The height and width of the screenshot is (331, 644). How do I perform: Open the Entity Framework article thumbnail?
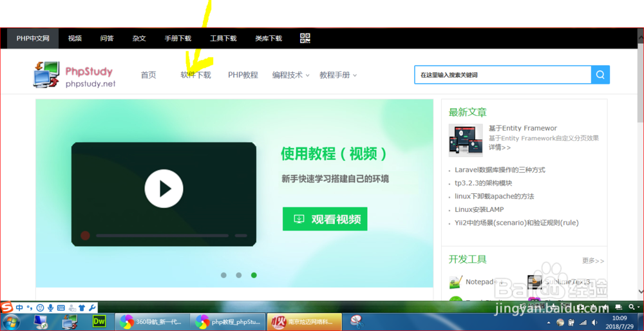(466, 140)
